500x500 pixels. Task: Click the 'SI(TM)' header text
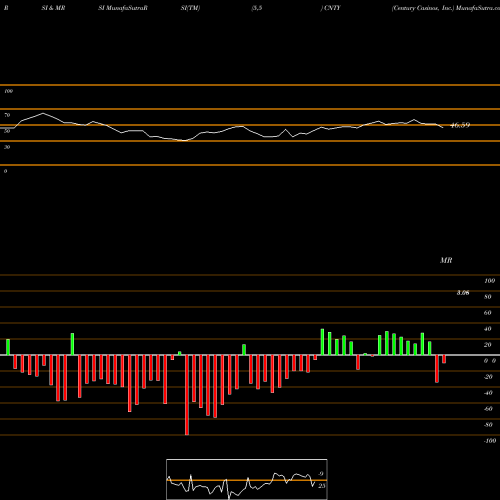point(190,8)
